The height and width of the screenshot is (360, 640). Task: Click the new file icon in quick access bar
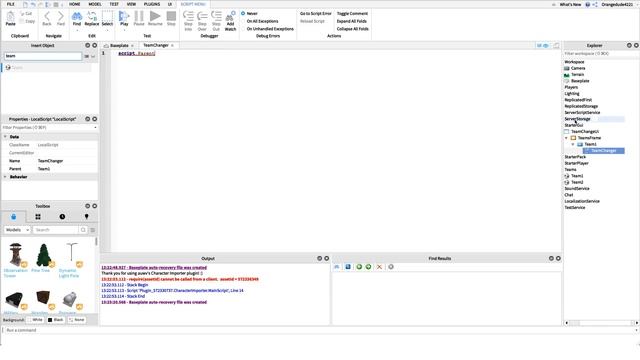(25, 4)
